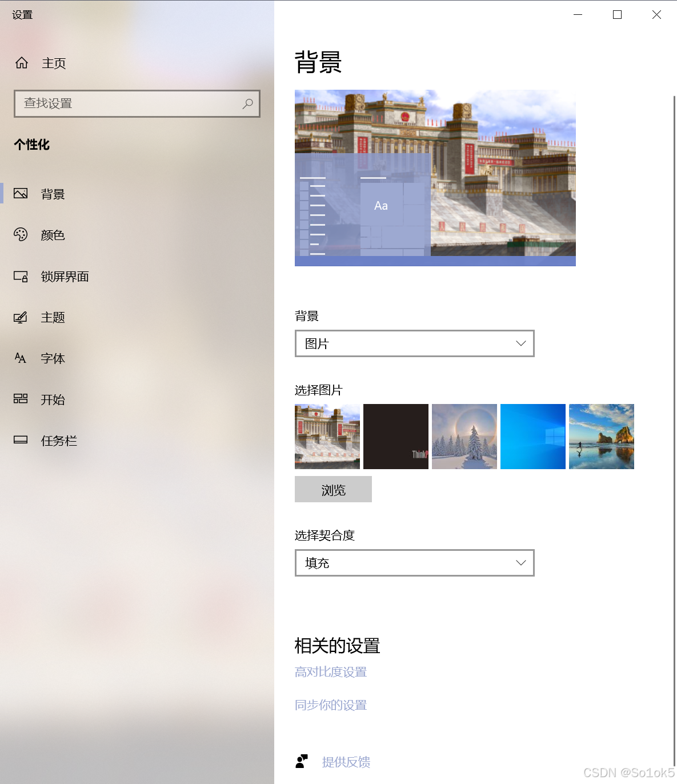Viewport: 677px width, 784px height.
Task: Open the 背景 type dropdown showing 图片
Action: (415, 343)
